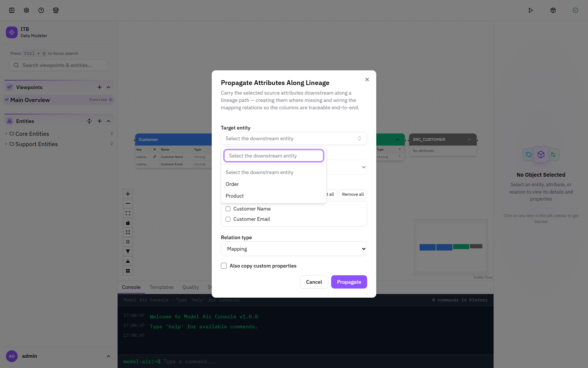588x368 pixels.
Task: Toggle Main Overview visibility eye icon
Action: tap(111, 100)
